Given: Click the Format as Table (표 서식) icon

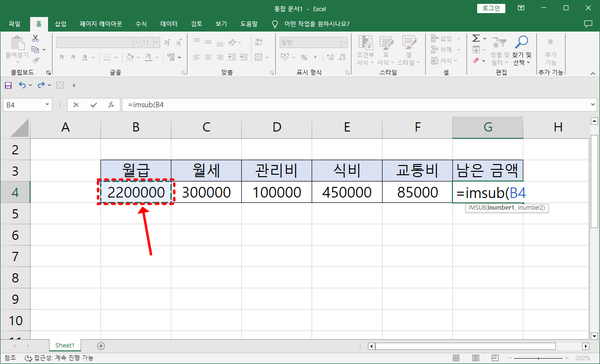Looking at the screenshot, I should tap(386, 43).
